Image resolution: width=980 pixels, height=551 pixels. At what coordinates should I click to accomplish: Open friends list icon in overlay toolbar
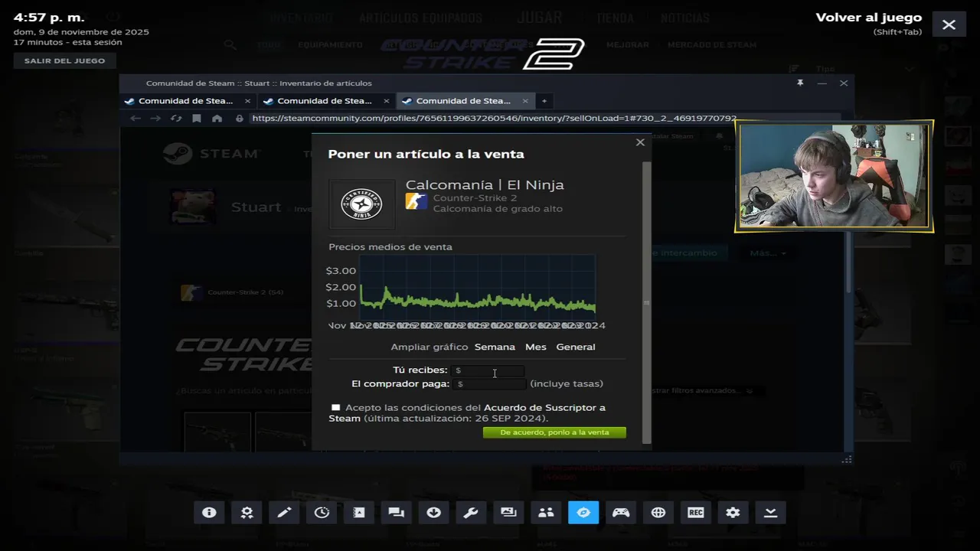coord(546,513)
